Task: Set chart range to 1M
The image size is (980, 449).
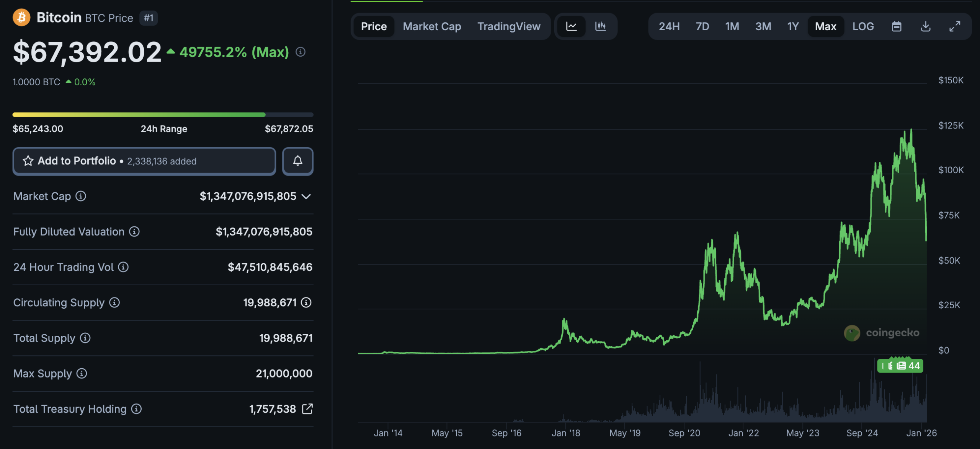Action: click(x=732, y=26)
